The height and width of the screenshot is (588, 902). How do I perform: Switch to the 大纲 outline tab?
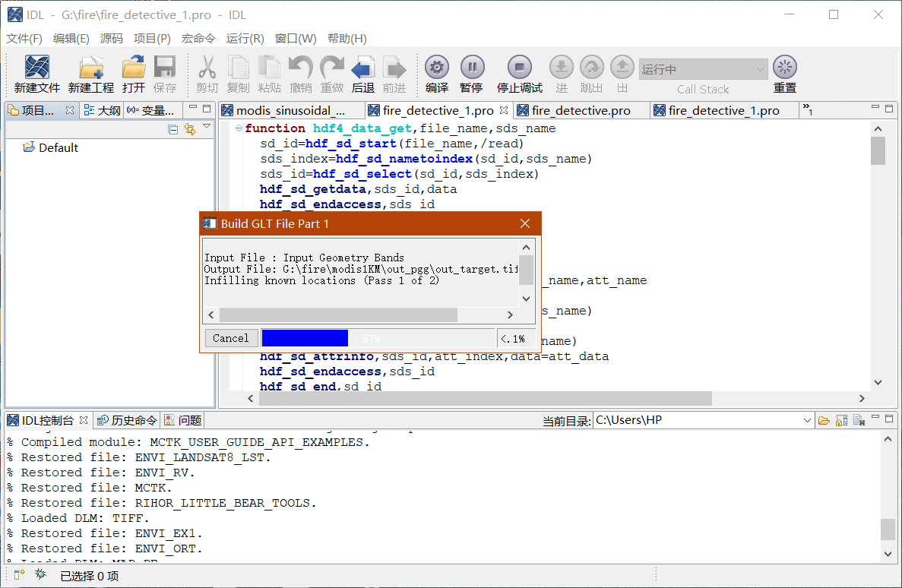coord(103,110)
